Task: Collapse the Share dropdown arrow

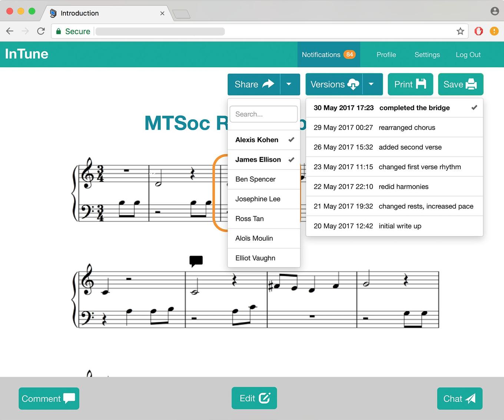Action: point(289,84)
